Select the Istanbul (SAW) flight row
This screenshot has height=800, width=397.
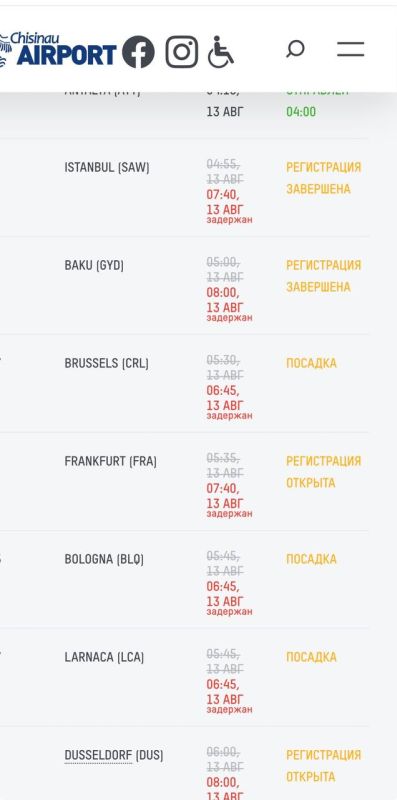pyautogui.click(x=185, y=188)
